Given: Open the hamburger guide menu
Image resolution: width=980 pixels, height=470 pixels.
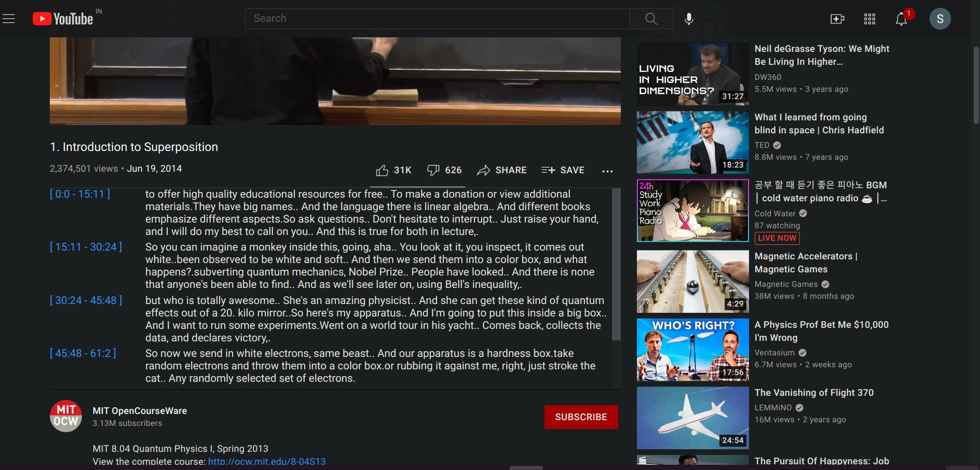Looking at the screenshot, I should click(9, 19).
